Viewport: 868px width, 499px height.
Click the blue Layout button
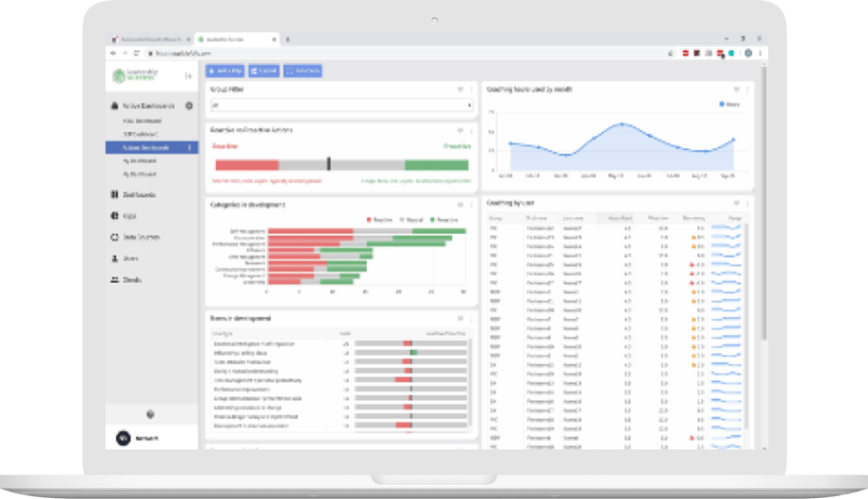click(263, 71)
